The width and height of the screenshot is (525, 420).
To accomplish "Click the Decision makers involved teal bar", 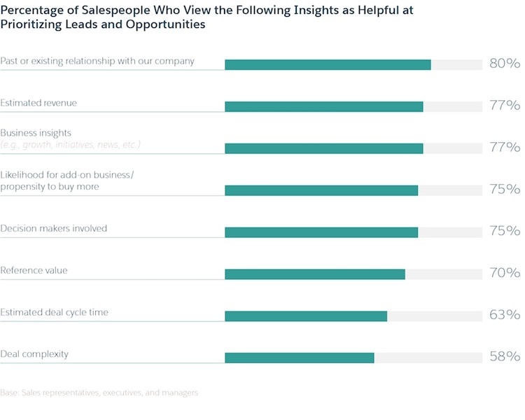I will tap(321, 232).
